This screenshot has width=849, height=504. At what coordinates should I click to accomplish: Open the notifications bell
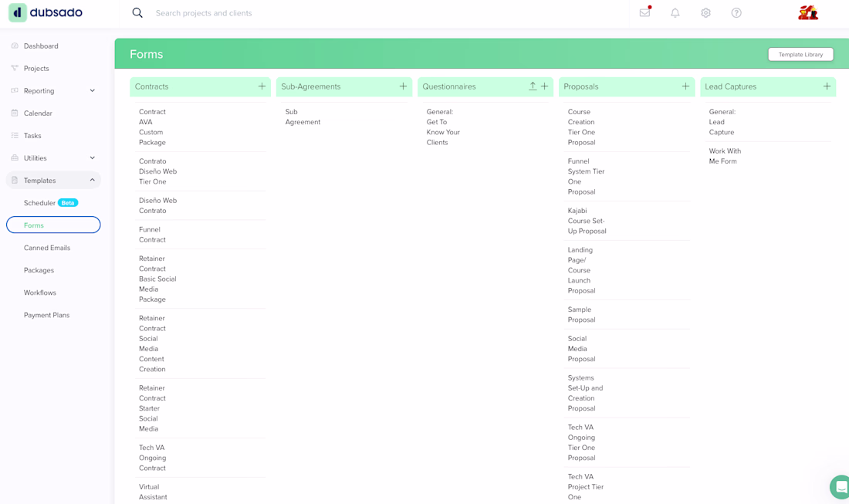coord(675,12)
